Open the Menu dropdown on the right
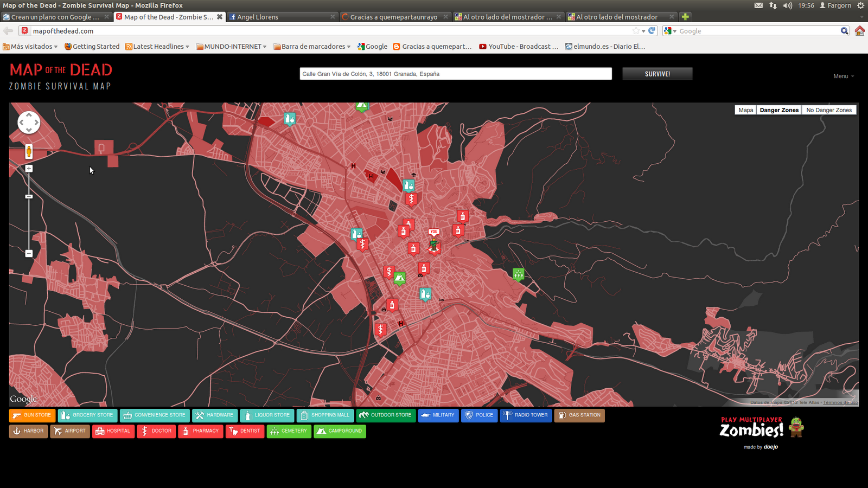 (x=843, y=76)
